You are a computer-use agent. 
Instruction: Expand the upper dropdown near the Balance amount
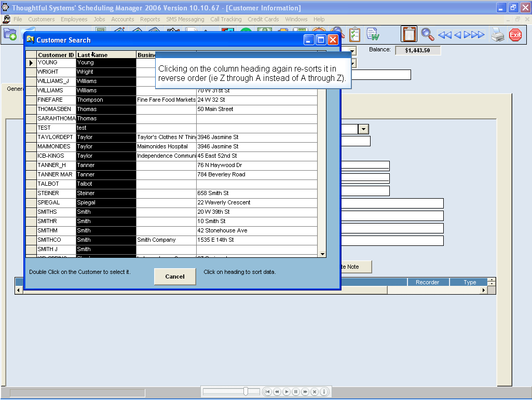tap(352, 51)
